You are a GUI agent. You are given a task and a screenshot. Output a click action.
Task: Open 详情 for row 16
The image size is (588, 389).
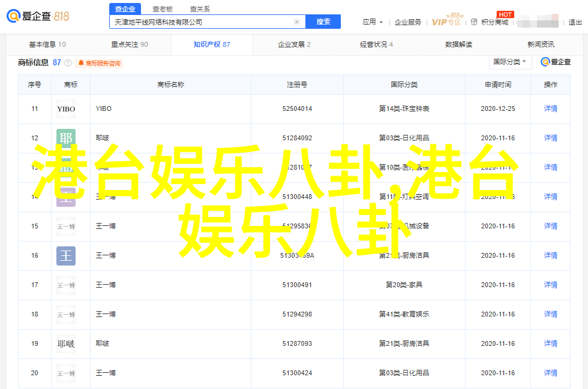coord(551,255)
